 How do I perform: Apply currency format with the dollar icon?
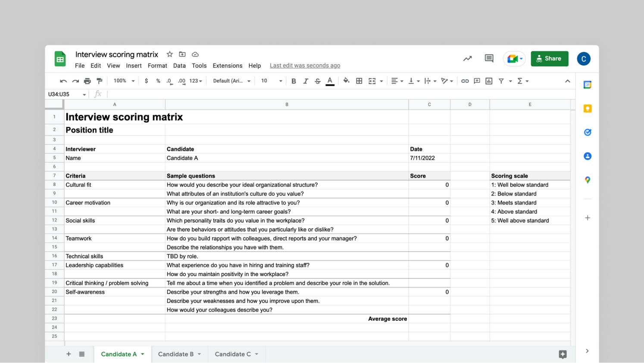(146, 81)
